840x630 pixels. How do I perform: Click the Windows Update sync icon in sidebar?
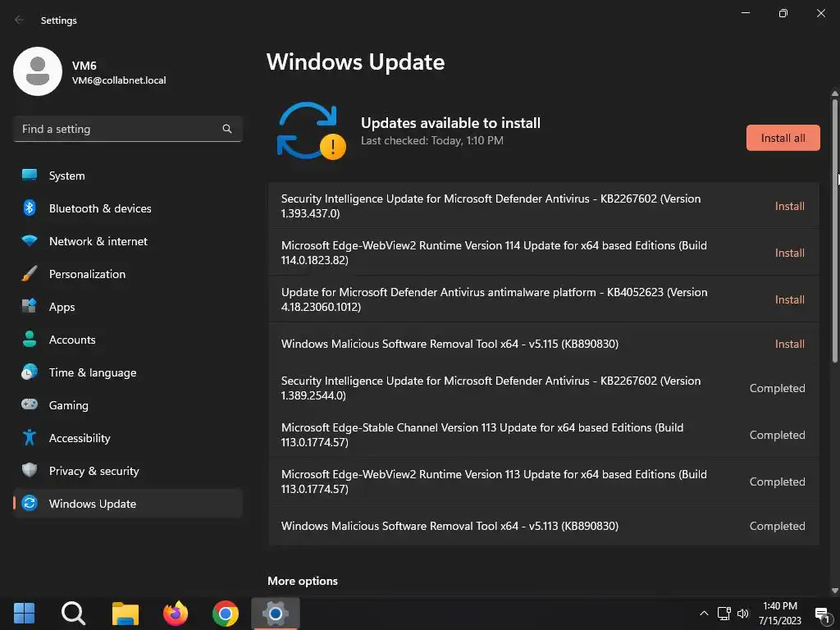point(30,503)
